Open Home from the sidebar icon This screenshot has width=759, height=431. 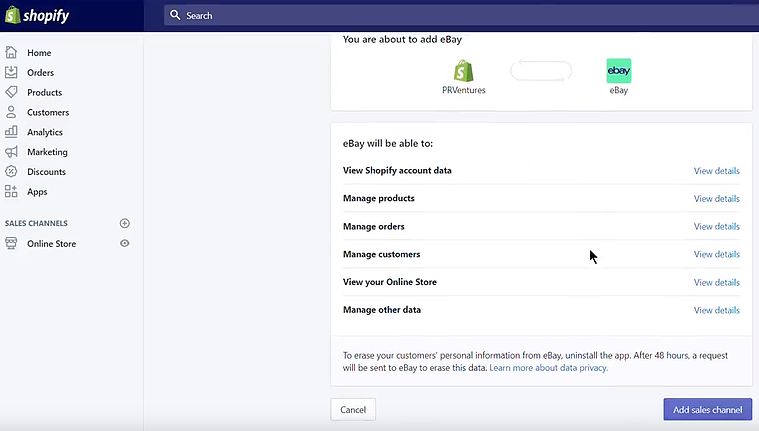(x=11, y=52)
